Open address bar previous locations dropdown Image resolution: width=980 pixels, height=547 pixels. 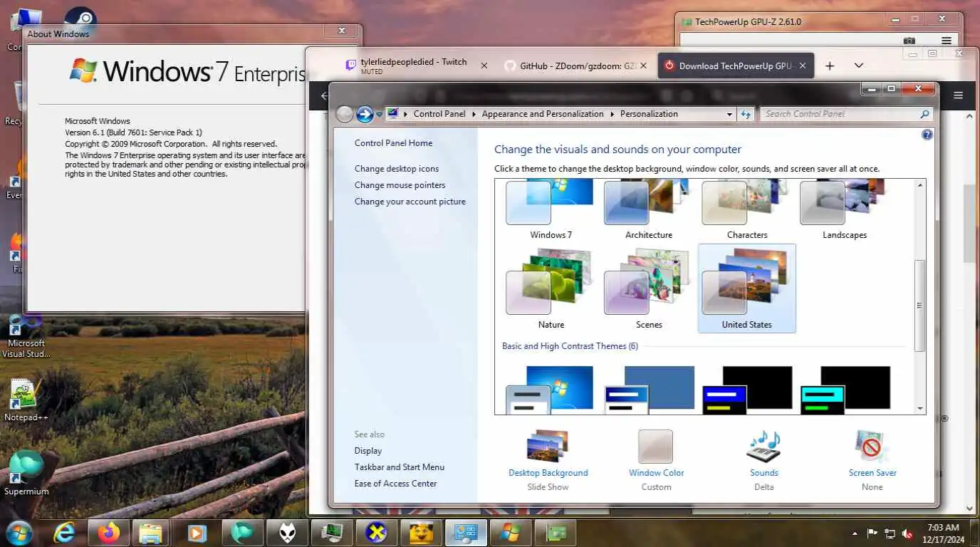tap(729, 114)
